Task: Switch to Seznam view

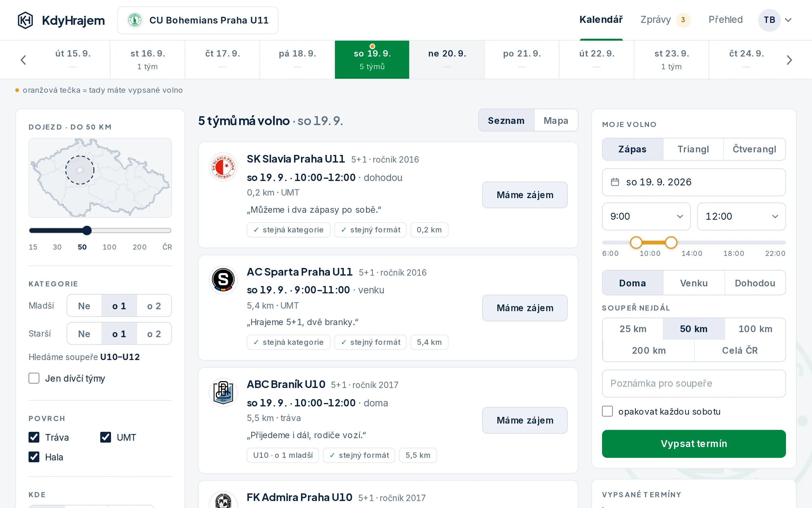Action: tap(506, 120)
